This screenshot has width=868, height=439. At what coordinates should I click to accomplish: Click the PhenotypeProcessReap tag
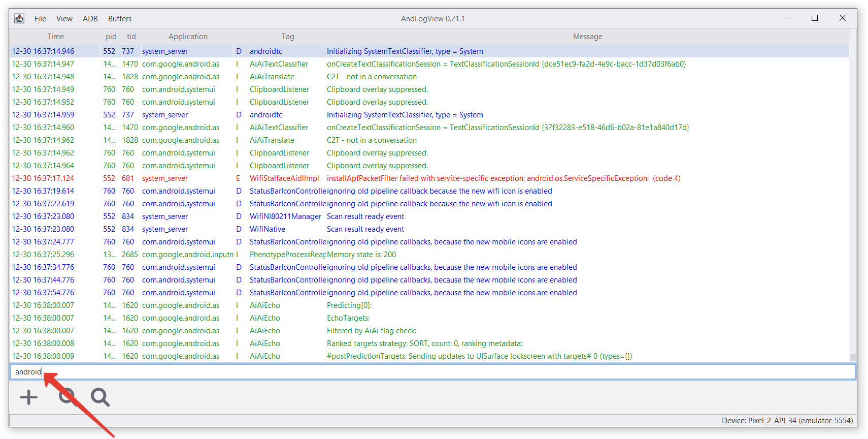[287, 255]
